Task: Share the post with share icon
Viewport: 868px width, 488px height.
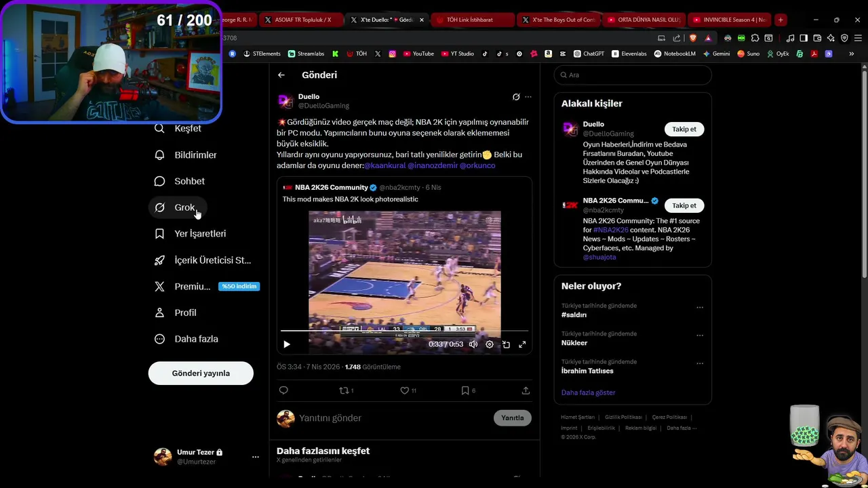Action: [526, 390]
